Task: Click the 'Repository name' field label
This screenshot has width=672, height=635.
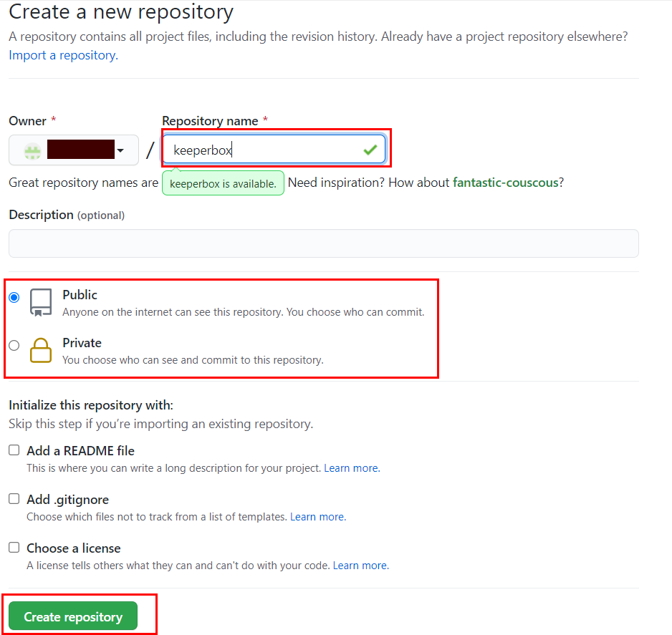Action: 210,121
